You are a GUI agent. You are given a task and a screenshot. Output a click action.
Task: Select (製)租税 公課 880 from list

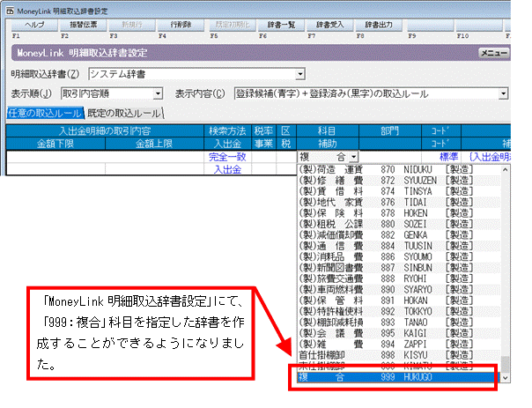click(x=399, y=224)
